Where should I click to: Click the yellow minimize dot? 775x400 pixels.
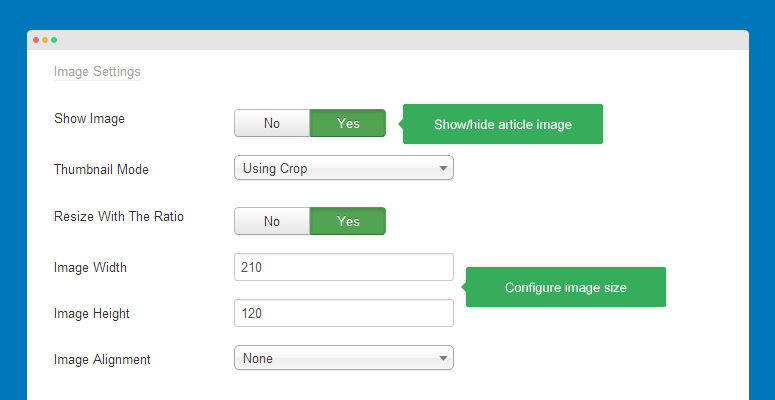coord(45,40)
